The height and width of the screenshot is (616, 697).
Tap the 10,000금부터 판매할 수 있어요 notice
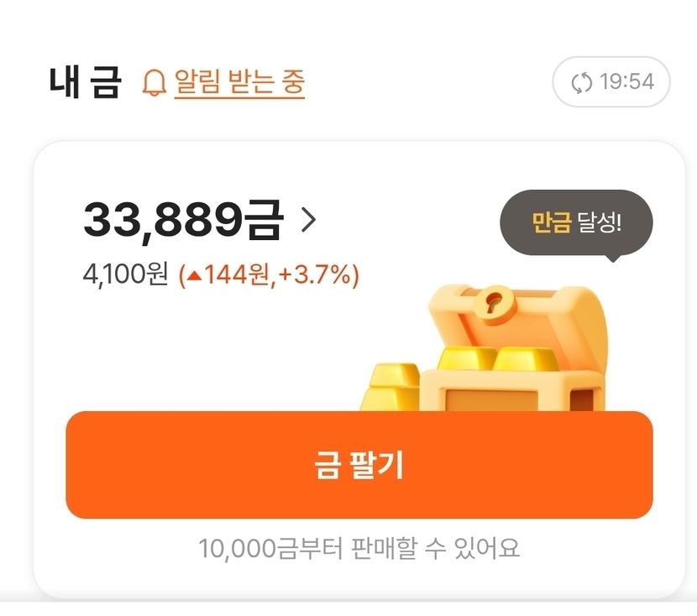pos(359,548)
